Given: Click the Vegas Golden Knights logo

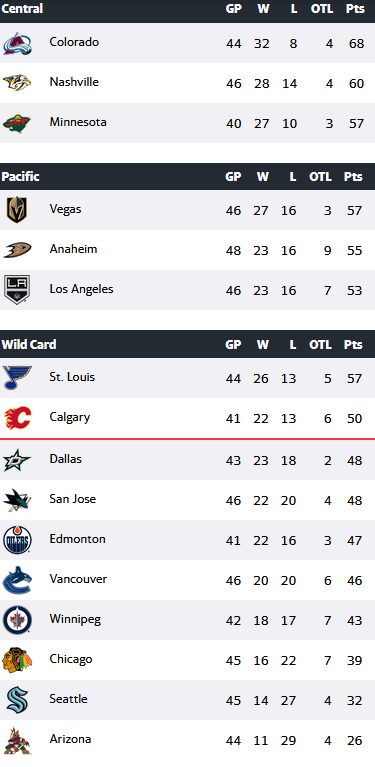Looking at the screenshot, I should tap(17, 210).
